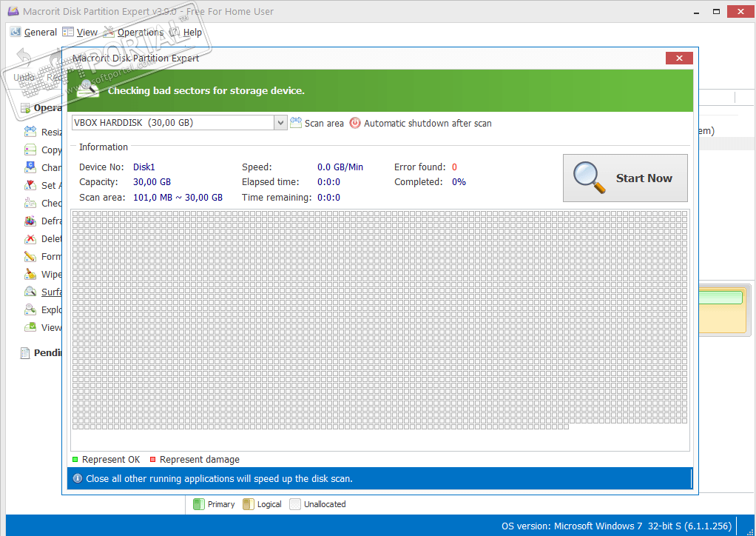756x536 pixels.
Task: Click the Operations panel header icon
Action: [25, 107]
